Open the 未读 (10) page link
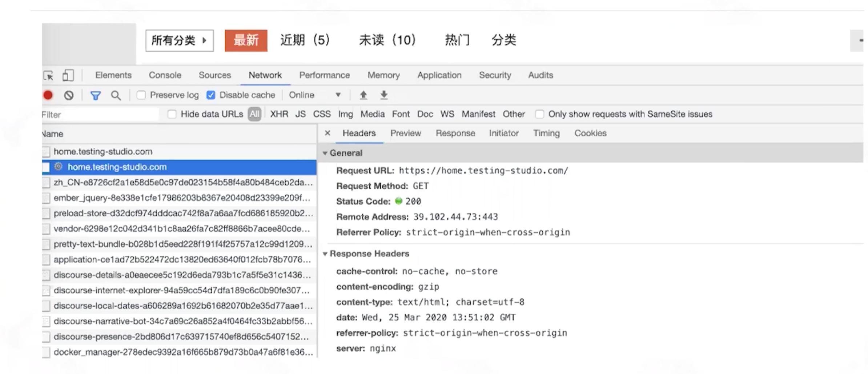This screenshot has height=374, width=868. (x=387, y=40)
